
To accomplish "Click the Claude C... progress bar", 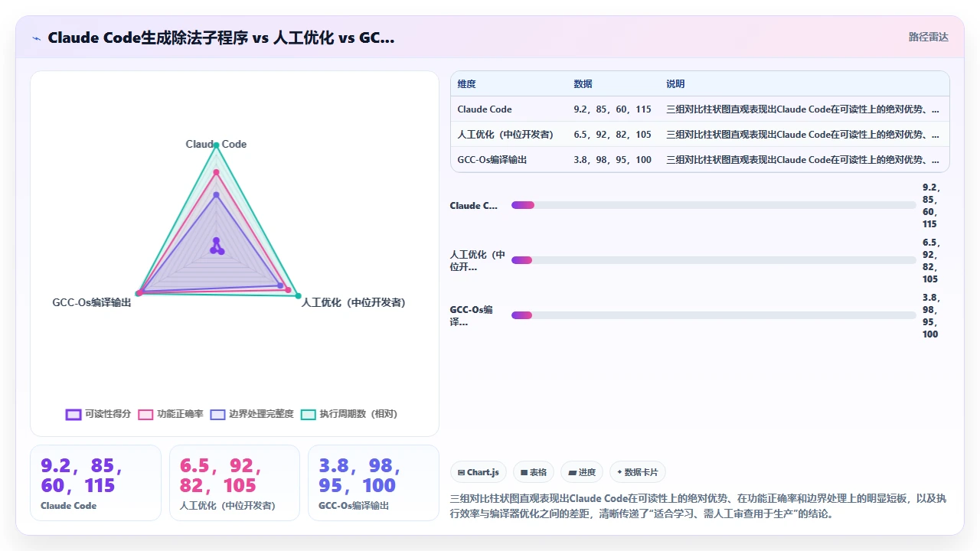I will coord(714,205).
